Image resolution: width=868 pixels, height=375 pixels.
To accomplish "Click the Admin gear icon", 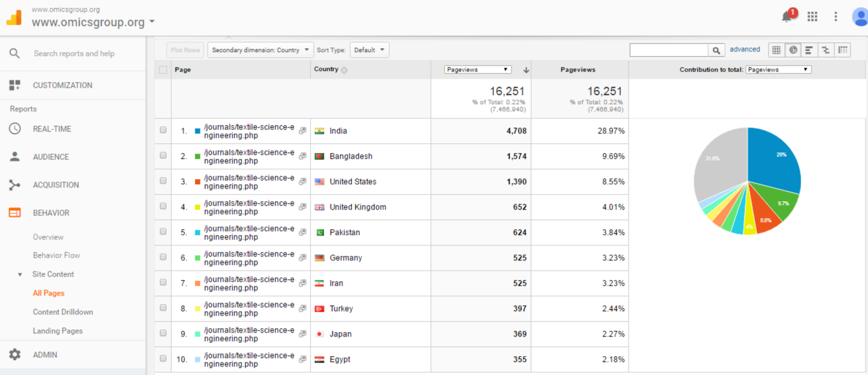I will pos(14,355).
